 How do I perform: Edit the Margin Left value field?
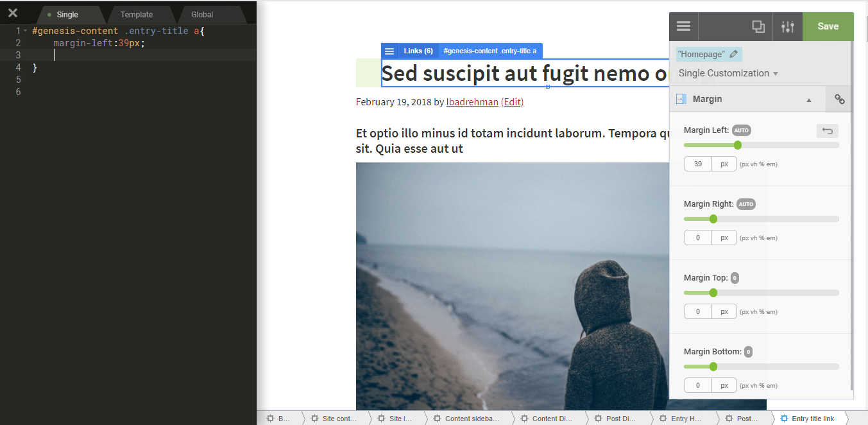698,164
